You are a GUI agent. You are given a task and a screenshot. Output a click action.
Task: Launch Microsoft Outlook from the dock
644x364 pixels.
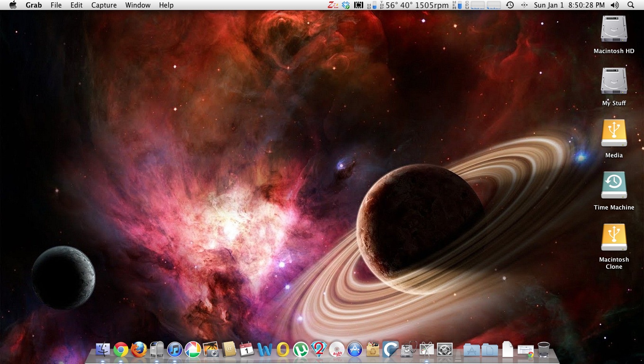[x=283, y=350]
